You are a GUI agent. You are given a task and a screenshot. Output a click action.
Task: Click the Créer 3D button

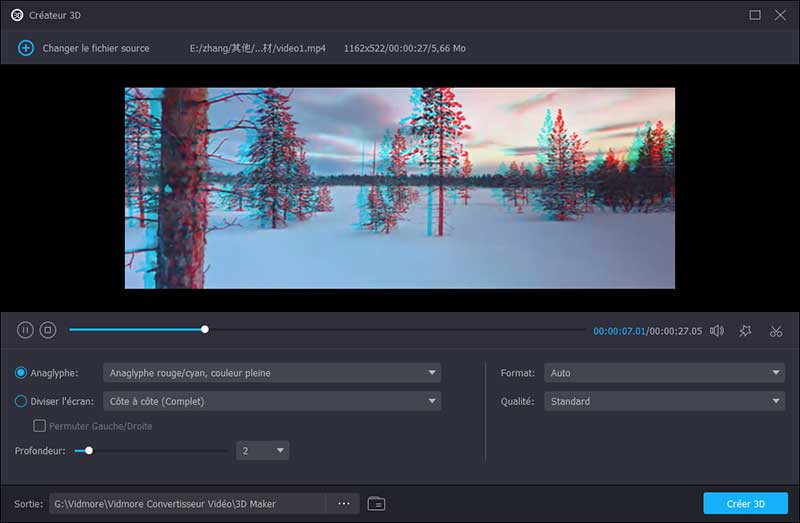point(745,504)
